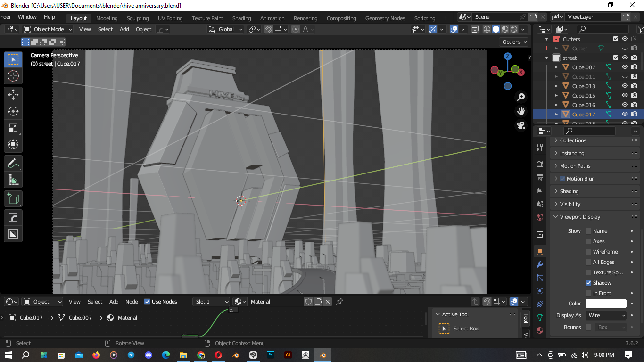Open the Global transform orientation dropdown
The height and width of the screenshot is (362, 644).
[x=226, y=29]
